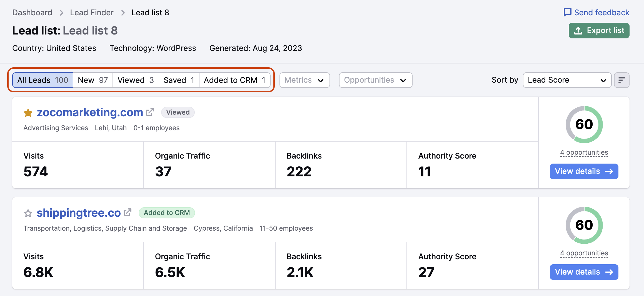644x296 pixels.
Task: Open the Metrics dropdown
Action: 304,80
